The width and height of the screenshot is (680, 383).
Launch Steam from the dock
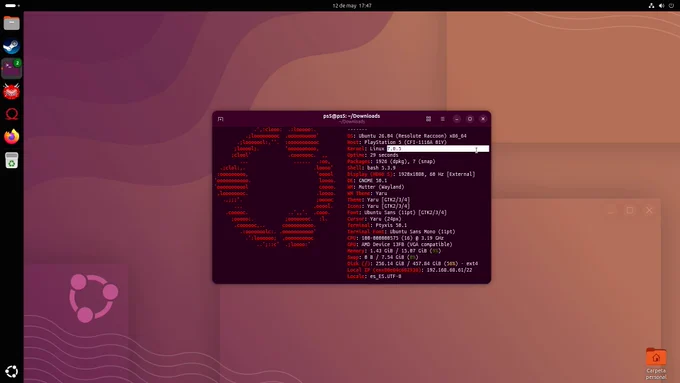(12, 46)
